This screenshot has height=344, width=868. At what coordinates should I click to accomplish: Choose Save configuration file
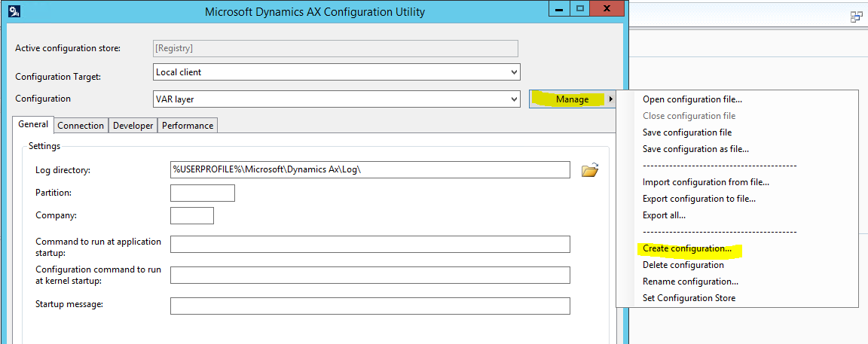(687, 132)
